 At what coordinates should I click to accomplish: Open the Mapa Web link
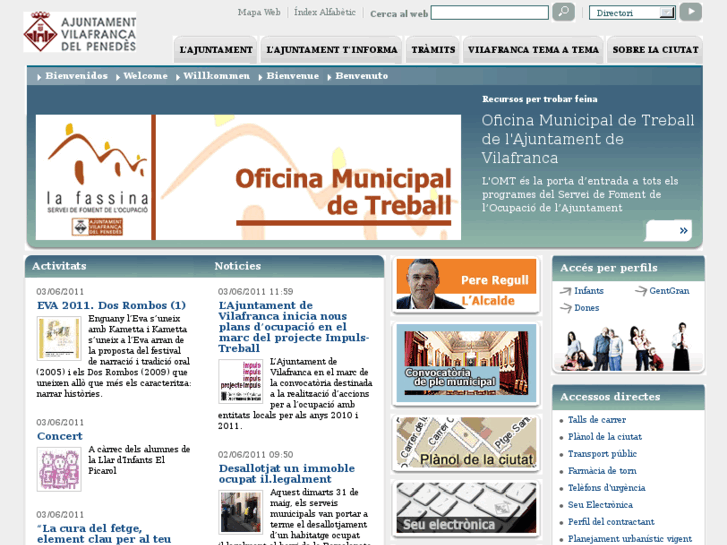tap(259, 12)
